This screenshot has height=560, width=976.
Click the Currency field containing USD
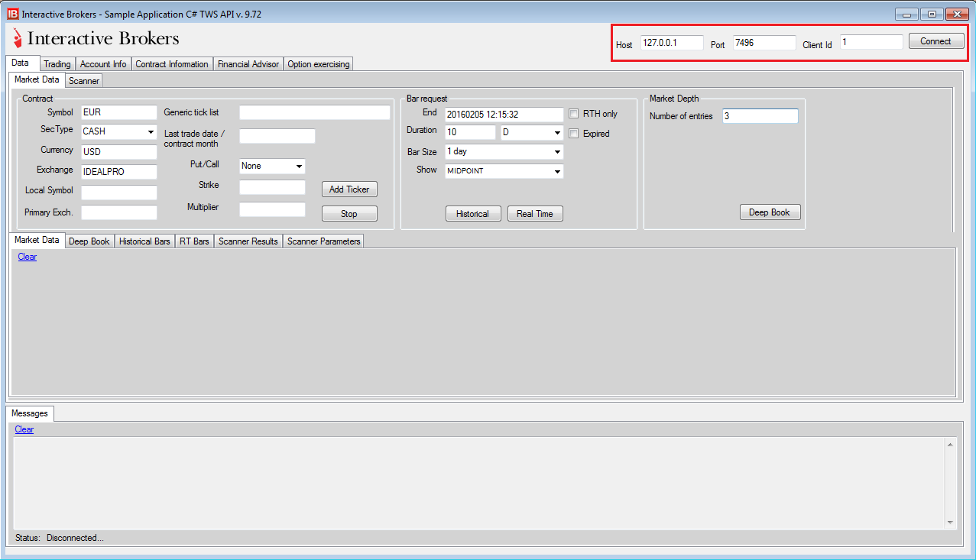tap(118, 152)
